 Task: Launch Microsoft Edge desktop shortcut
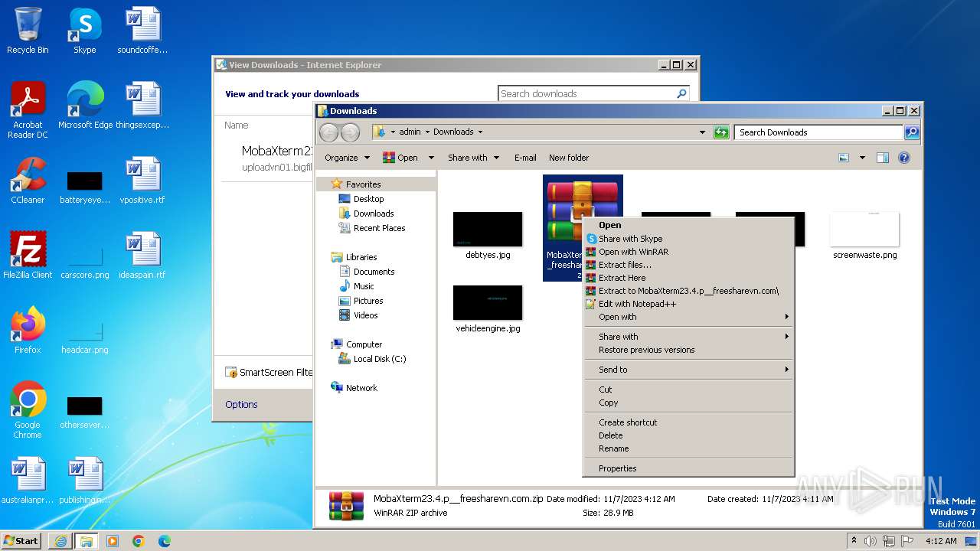tap(85, 106)
